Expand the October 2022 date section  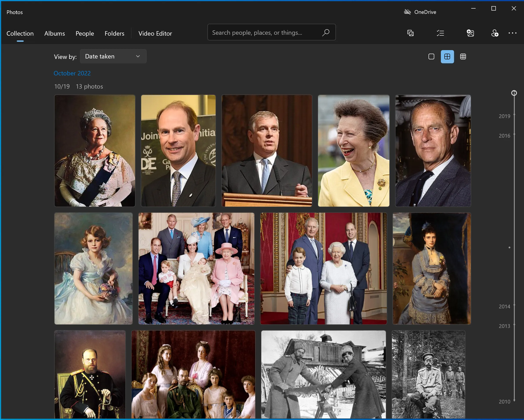(x=72, y=73)
